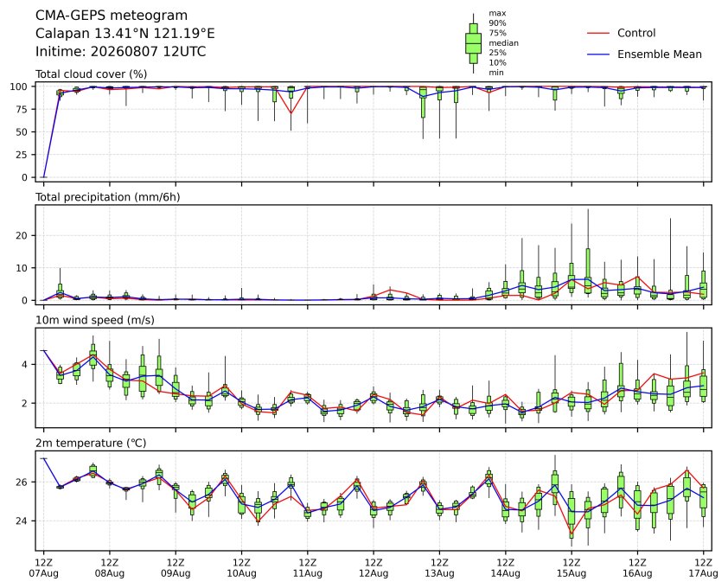
Task: Click the Total cloud cover panel title
Action: click(x=91, y=74)
